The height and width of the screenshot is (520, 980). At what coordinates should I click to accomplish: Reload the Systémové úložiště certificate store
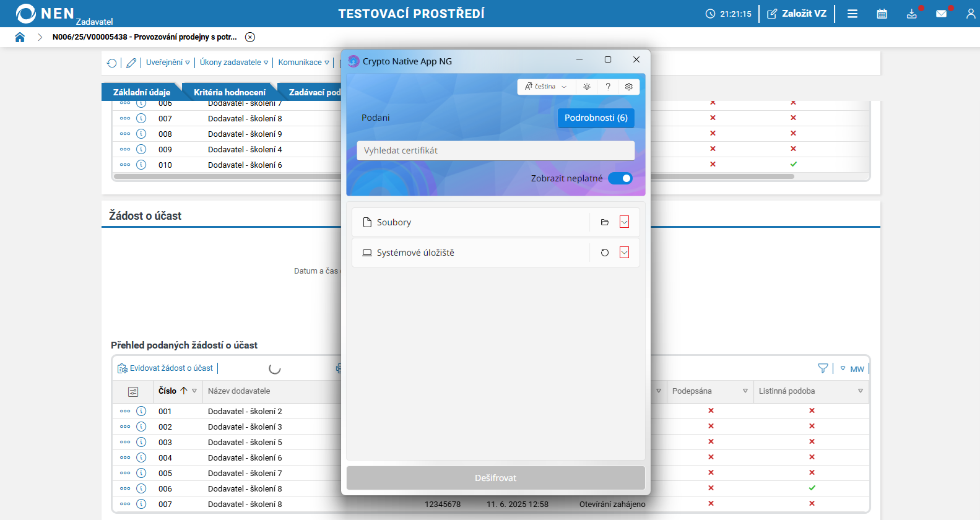(x=605, y=253)
